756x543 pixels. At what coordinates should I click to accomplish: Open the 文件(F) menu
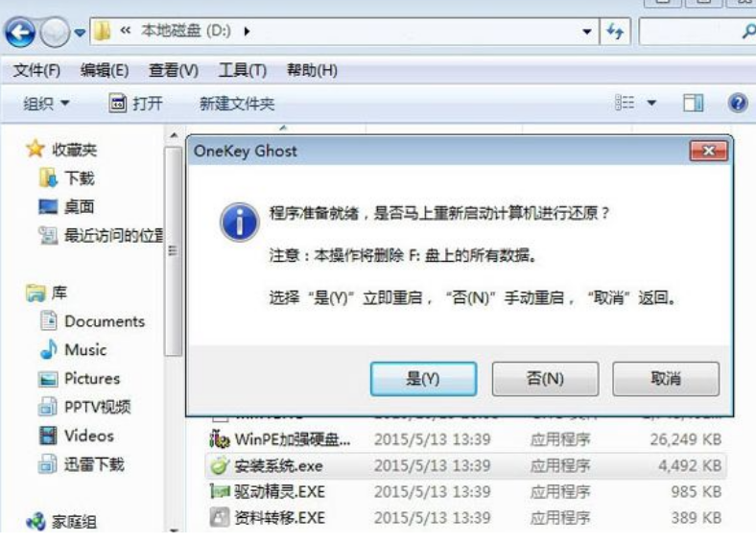[36, 70]
